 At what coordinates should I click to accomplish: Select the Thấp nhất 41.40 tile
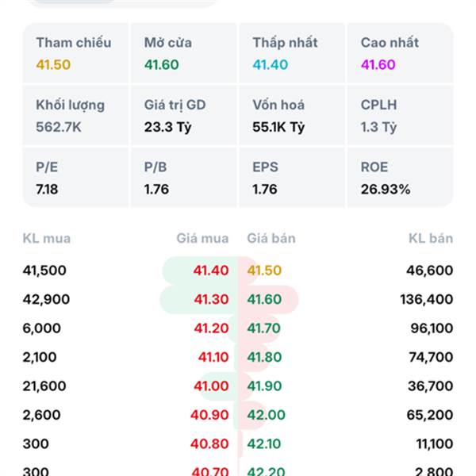(291, 54)
